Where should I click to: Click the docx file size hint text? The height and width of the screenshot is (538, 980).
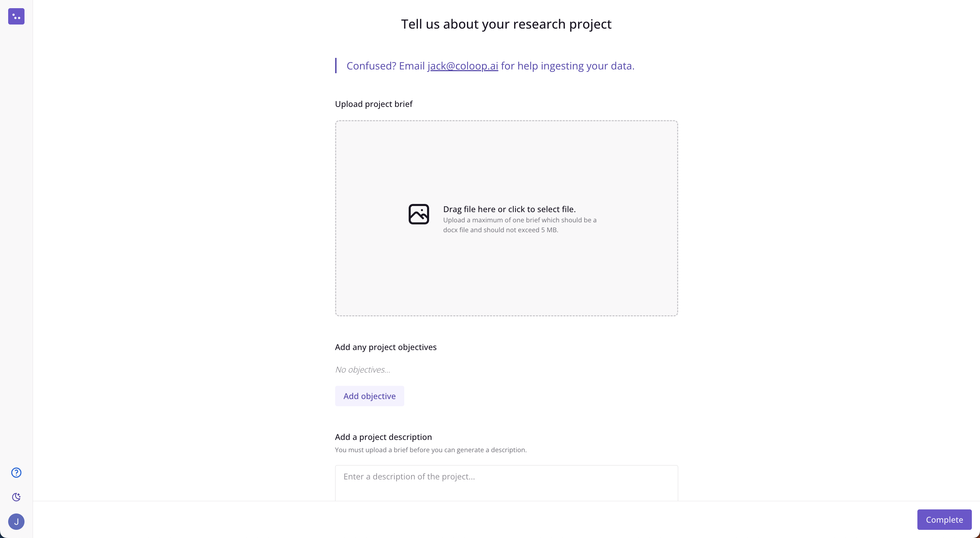[520, 225]
